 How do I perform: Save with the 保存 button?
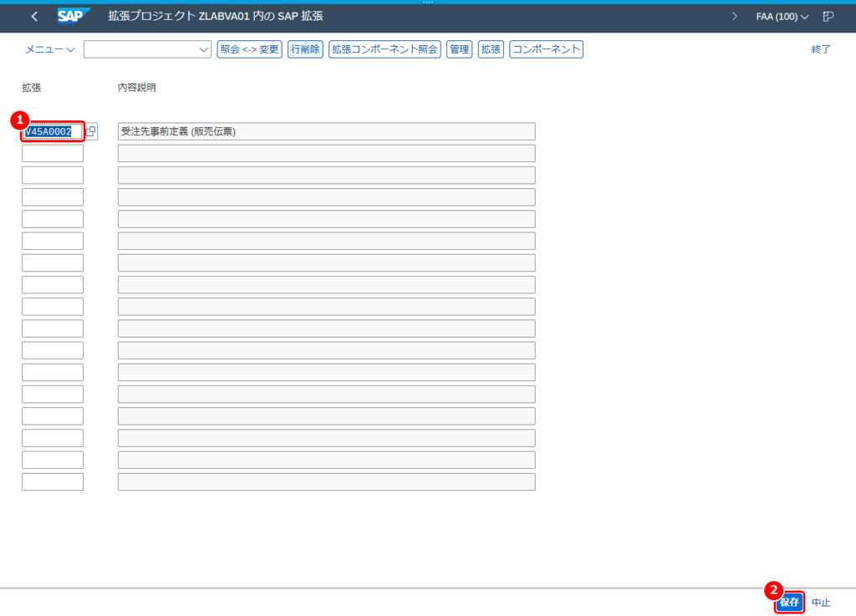coord(789,603)
